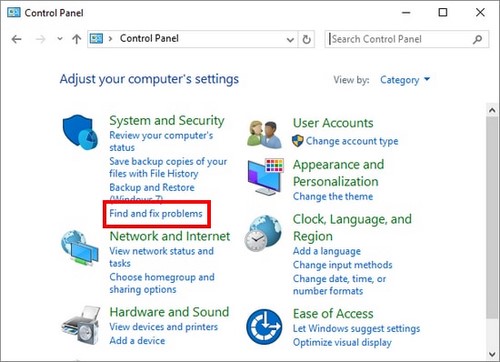Click the System and Security shield icon
The height and width of the screenshot is (362, 500).
(80, 132)
